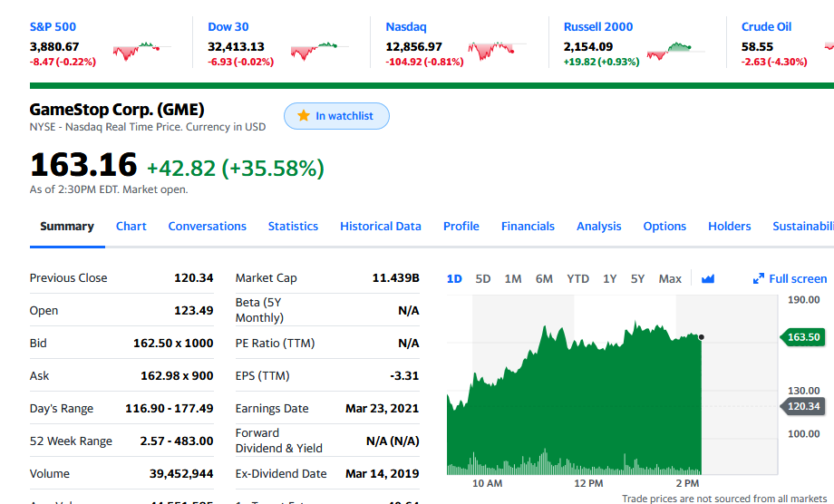Viewport: 834px width, 504px height.
Task: Switch to the Statistics tab
Action: 293,227
